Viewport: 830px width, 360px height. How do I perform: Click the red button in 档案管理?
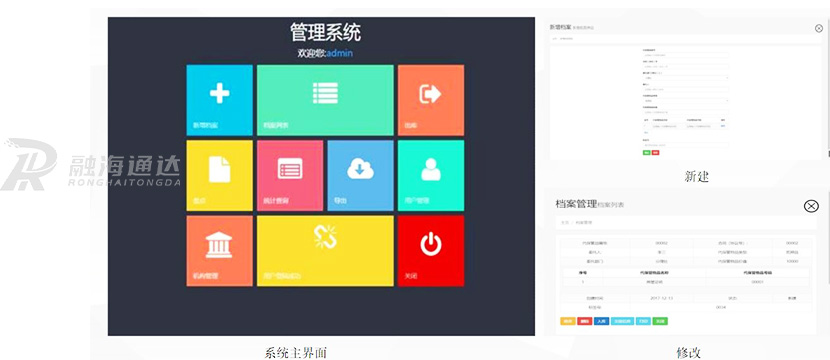click(x=584, y=321)
